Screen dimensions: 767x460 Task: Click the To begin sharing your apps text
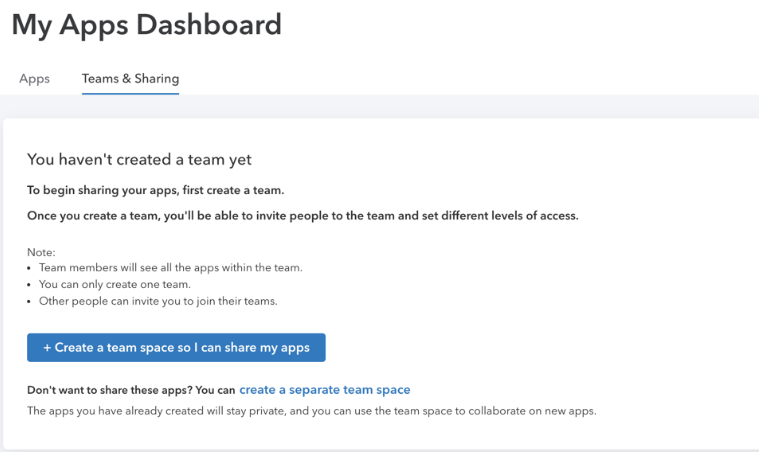156,190
